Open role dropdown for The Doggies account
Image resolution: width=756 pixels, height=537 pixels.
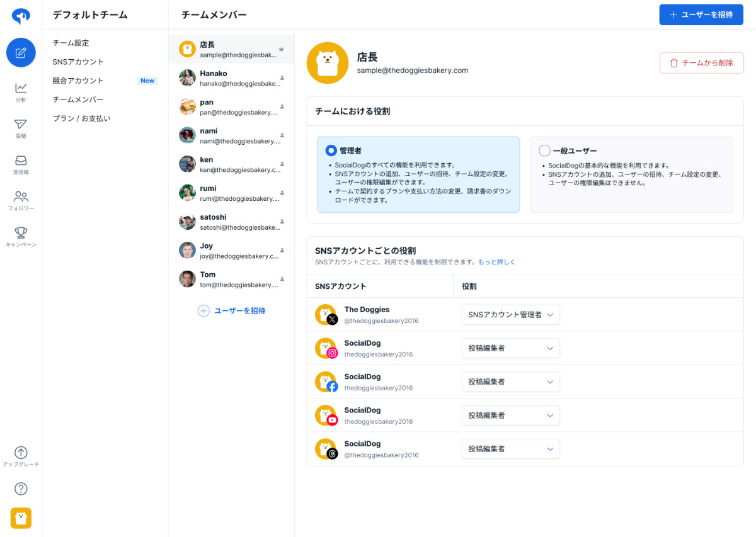click(511, 315)
